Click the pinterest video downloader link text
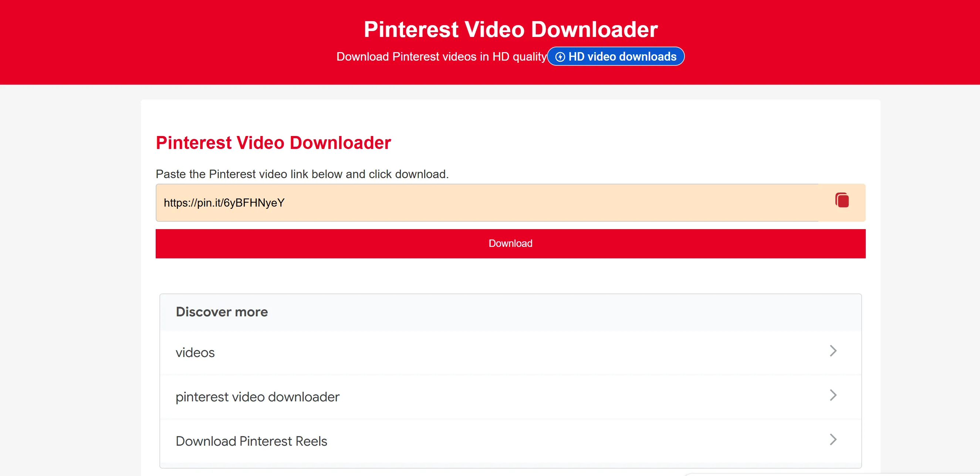980x476 pixels. click(257, 397)
